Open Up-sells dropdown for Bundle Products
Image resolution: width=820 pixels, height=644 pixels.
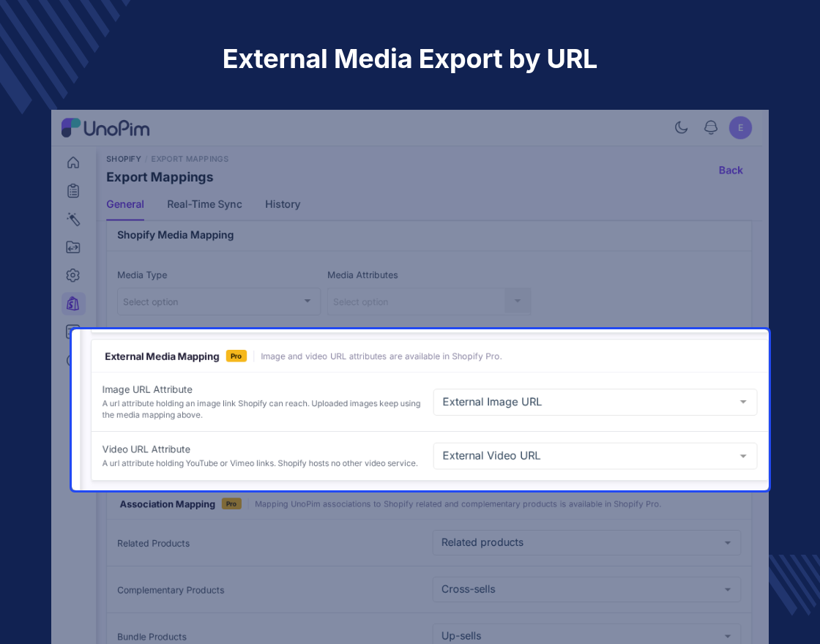point(586,634)
